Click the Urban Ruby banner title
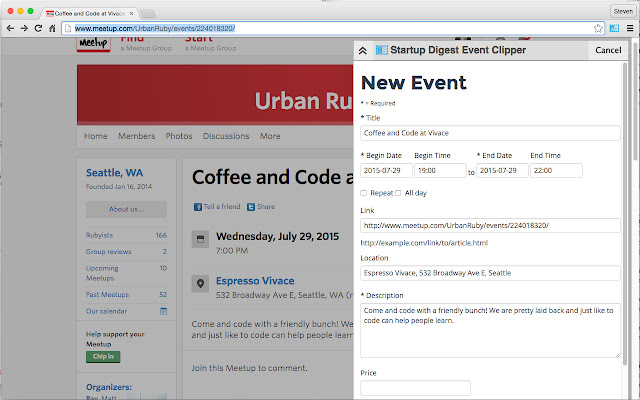Screen dimensions: 640x400 [x=303, y=101]
